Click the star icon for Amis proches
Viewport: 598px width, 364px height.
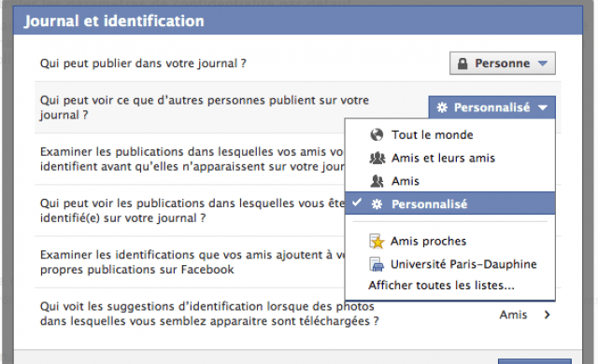point(377,242)
